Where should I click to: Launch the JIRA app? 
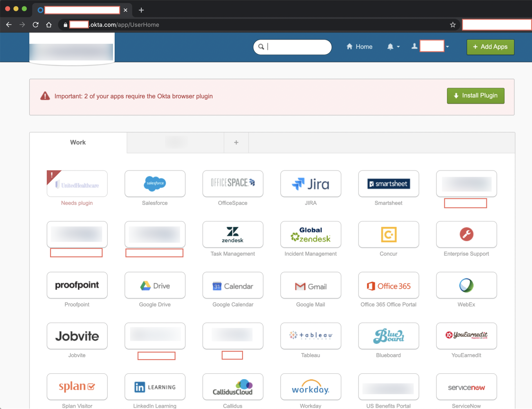(311, 184)
